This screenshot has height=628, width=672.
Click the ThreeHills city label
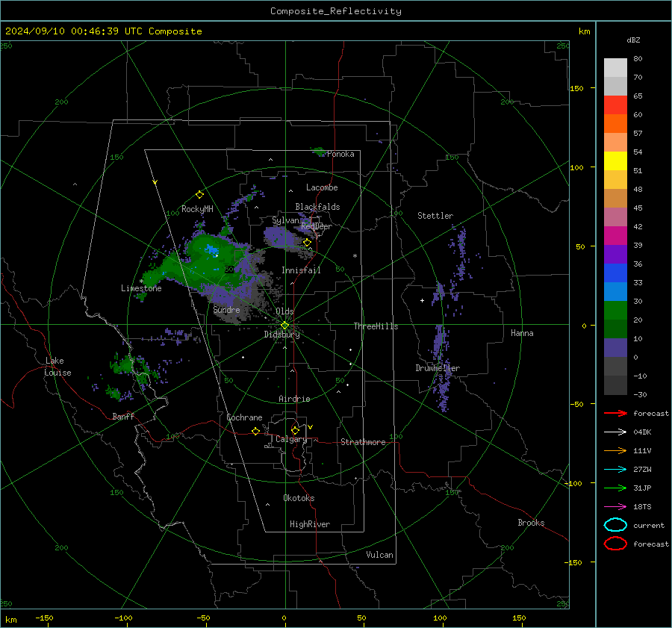click(376, 326)
